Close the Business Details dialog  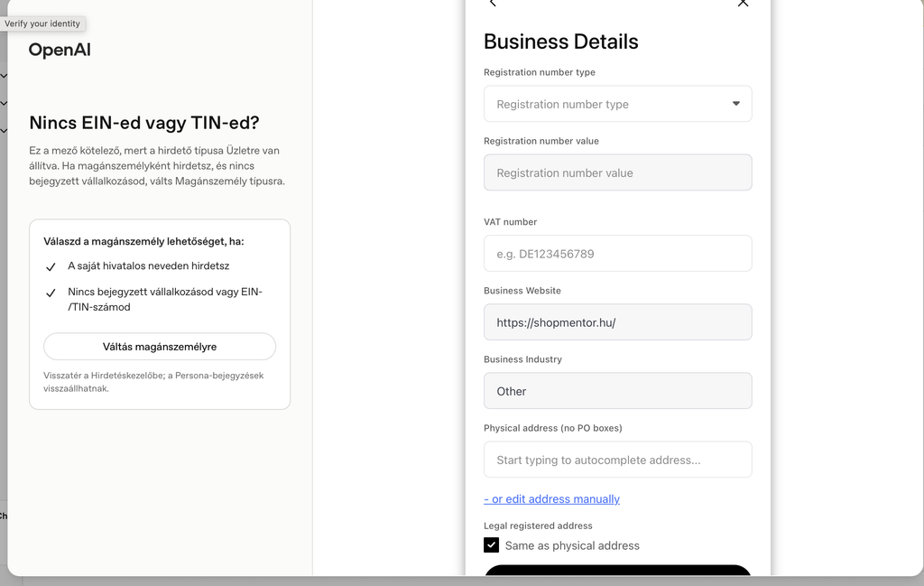(x=743, y=4)
